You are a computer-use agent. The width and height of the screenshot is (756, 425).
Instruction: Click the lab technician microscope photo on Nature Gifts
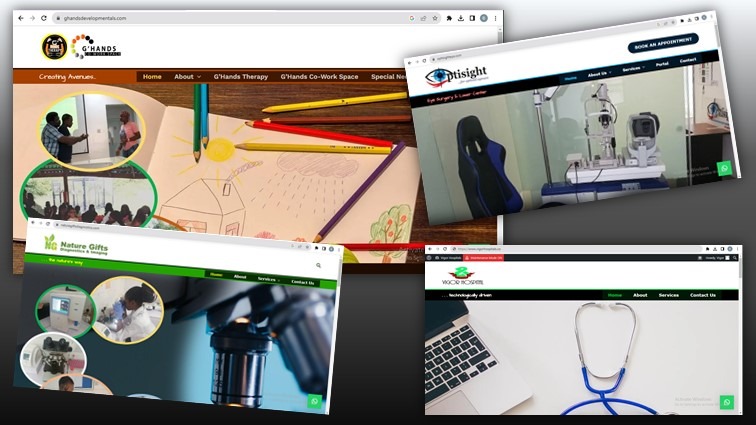coord(127,310)
